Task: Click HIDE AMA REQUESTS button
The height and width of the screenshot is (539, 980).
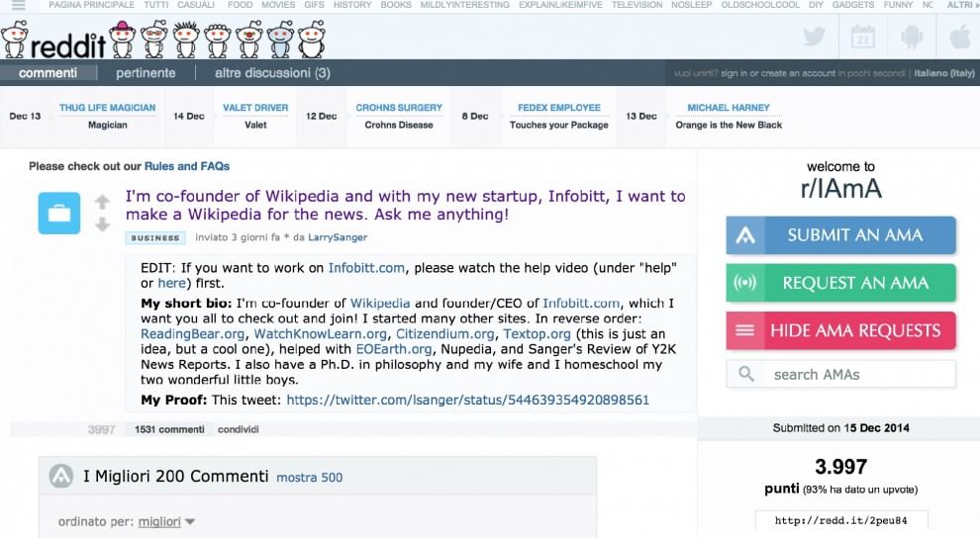Action: coord(840,330)
